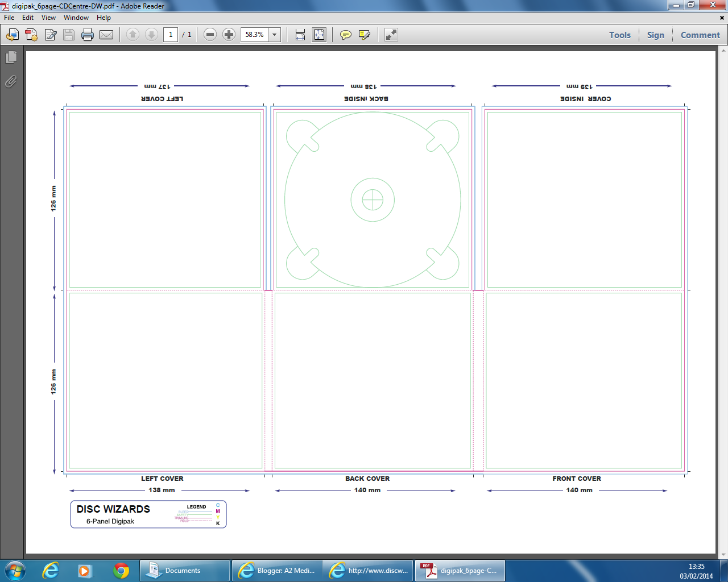Viewport: 728px width, 582px height.
Task: Go to the previous page arrow
Action: coord(133,35)
